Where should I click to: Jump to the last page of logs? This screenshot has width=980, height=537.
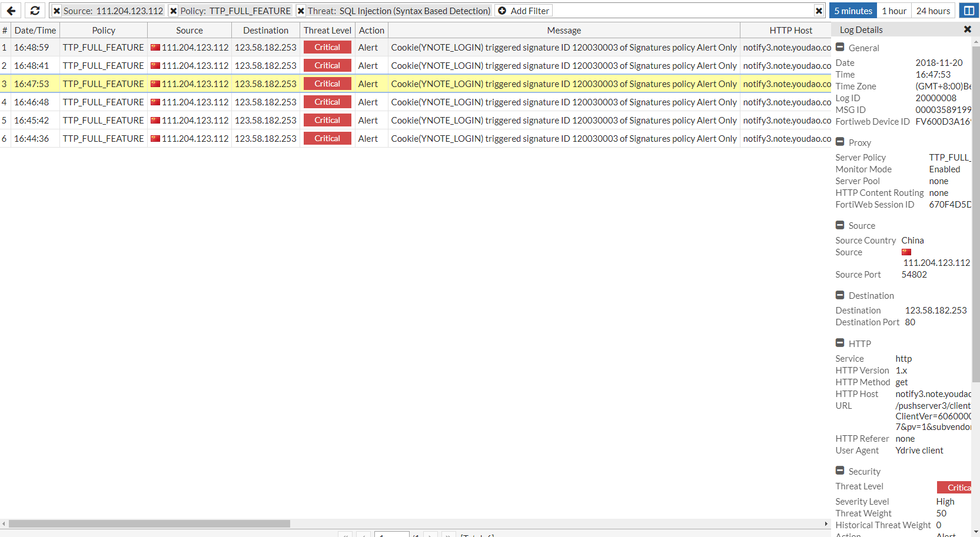point(449,535)
